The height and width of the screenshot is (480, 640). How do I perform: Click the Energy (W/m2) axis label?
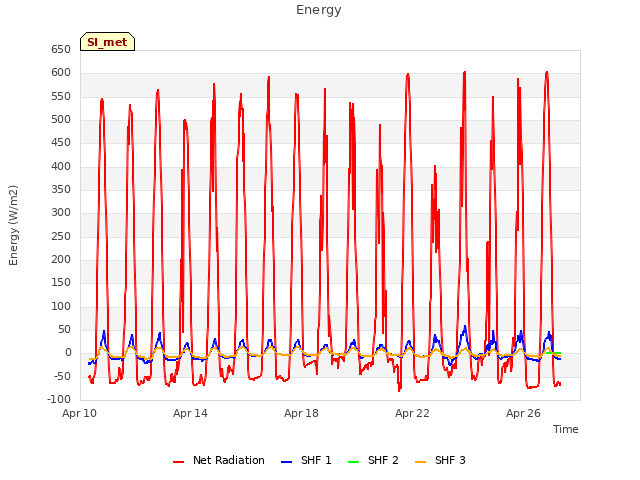13,225
